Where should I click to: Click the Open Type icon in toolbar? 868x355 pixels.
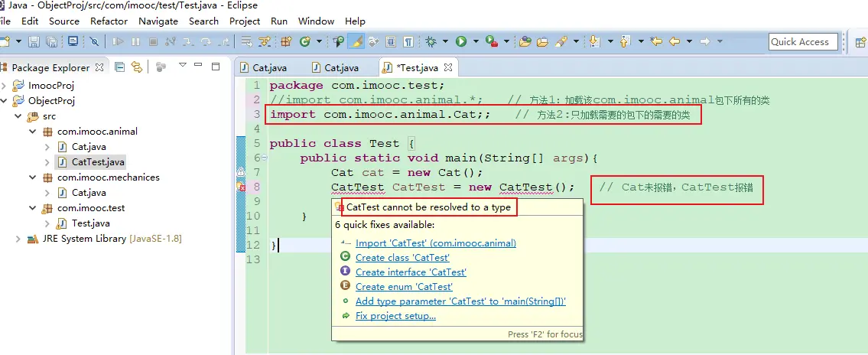[525, 41]
